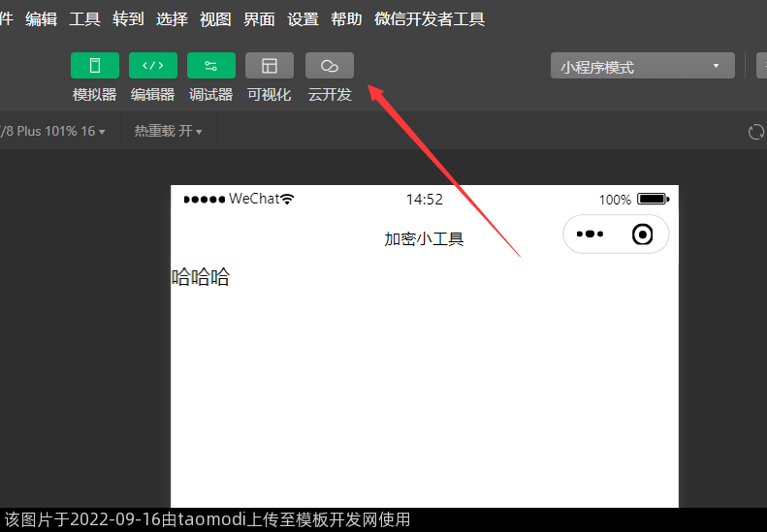Toggle the 模拟器 simulator panel button

(95, 66)
